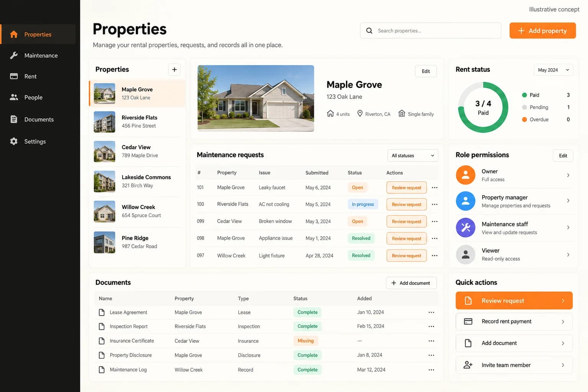Open more options for Maintenance Log document
Screen dimensions: 588x392
point(431,370)
